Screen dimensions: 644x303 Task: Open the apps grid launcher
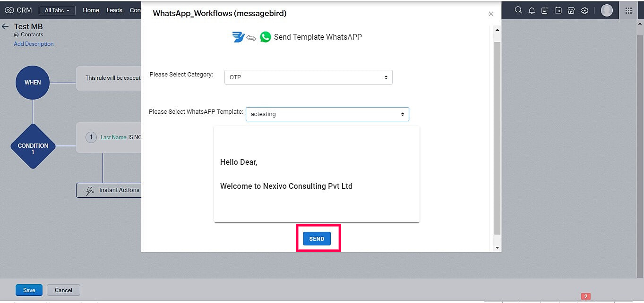pos(628,10)
